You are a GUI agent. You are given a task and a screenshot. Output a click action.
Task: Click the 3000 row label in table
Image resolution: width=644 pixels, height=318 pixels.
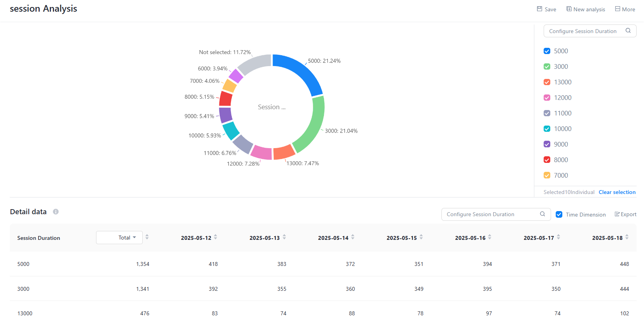(23, 289)
